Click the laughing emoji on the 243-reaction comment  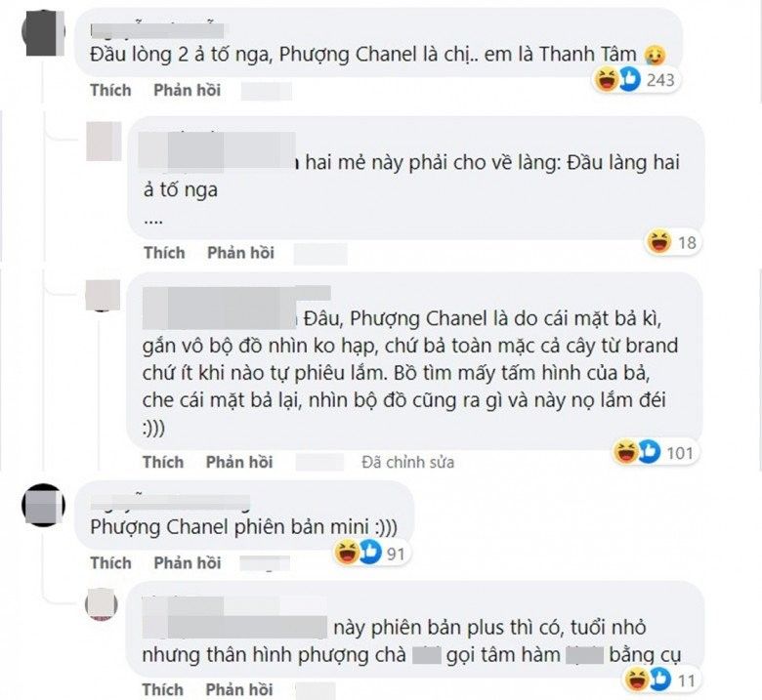[x=606, y=79]
